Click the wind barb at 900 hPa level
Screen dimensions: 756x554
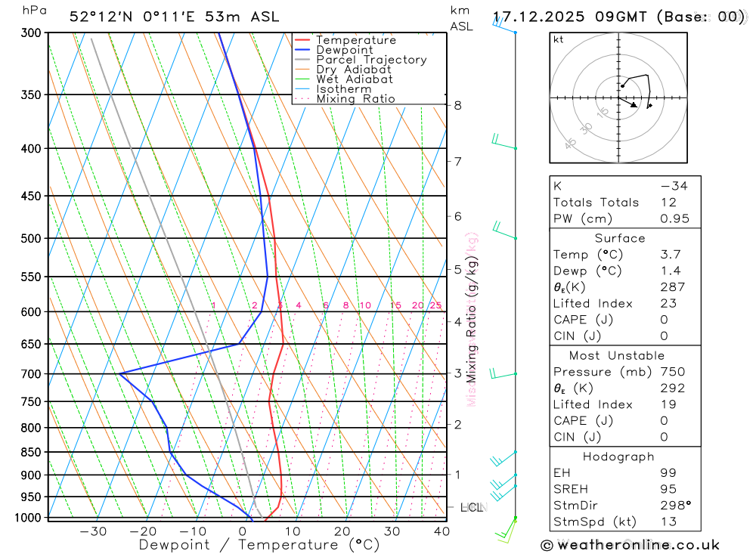point(503,483)
